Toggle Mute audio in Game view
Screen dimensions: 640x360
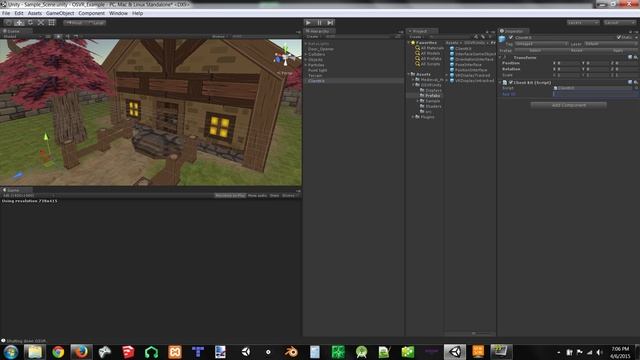[x=257, y=196]
